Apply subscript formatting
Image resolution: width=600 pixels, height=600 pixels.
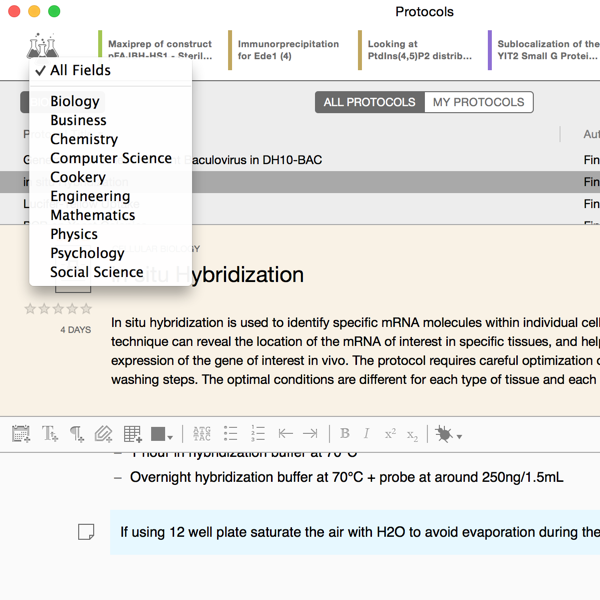point(412,435)
